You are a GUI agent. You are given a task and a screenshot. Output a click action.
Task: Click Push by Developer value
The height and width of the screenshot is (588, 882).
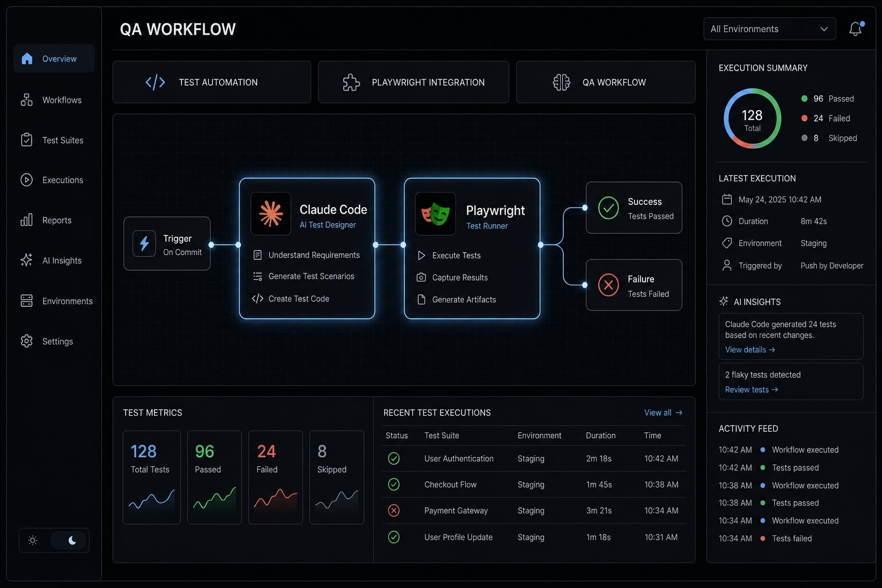[x=832, y=265]
